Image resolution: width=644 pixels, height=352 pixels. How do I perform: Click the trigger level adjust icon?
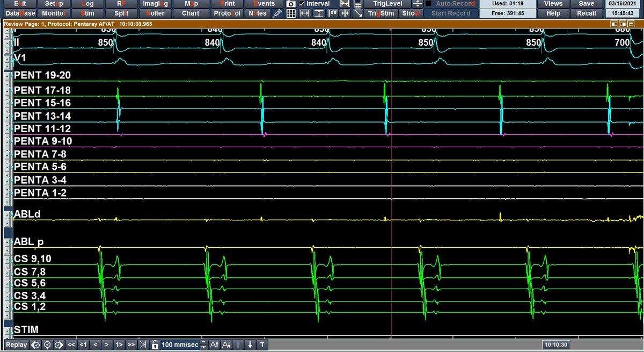[x=418, y=4]
